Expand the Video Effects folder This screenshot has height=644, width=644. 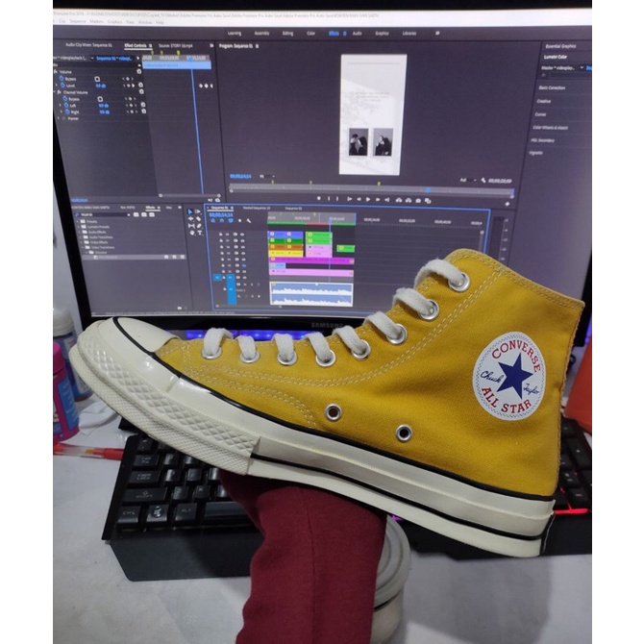81,242
